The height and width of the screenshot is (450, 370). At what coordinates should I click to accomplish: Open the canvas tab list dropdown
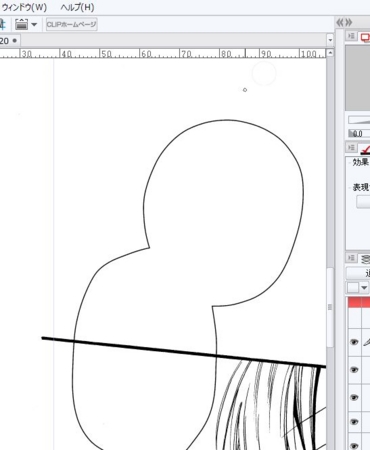pos(330,40)
